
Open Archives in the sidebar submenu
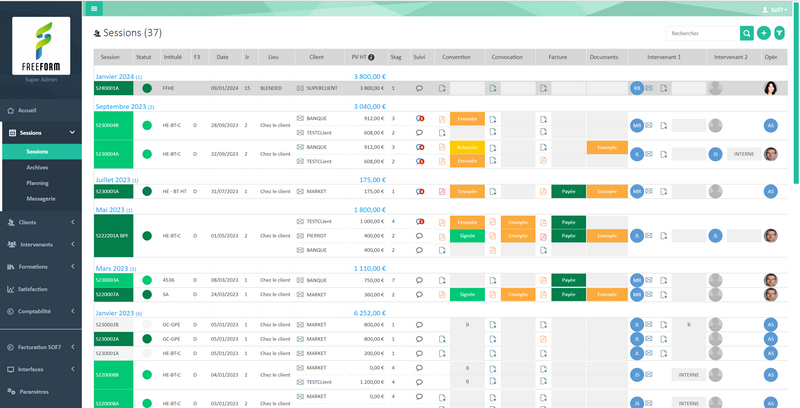pyautogui.click(x=38, y=167)
